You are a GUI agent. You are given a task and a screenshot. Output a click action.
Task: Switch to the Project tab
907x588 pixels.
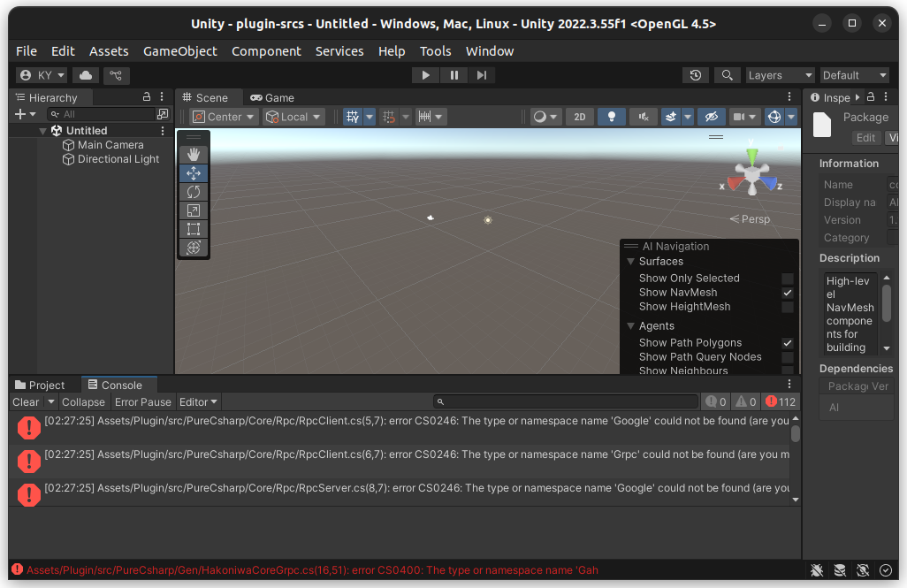tap(39, 385)
